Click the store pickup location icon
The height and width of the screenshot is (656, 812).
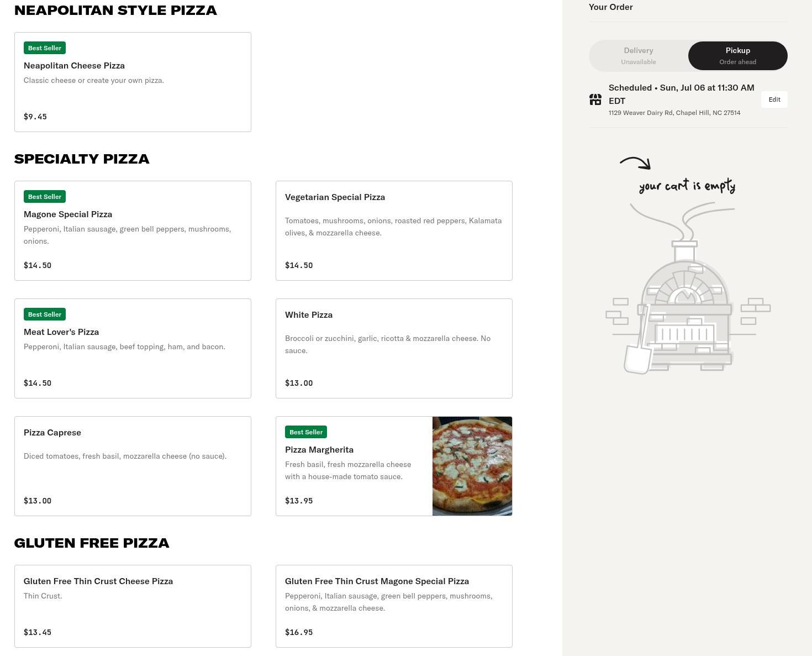point(595,99)
